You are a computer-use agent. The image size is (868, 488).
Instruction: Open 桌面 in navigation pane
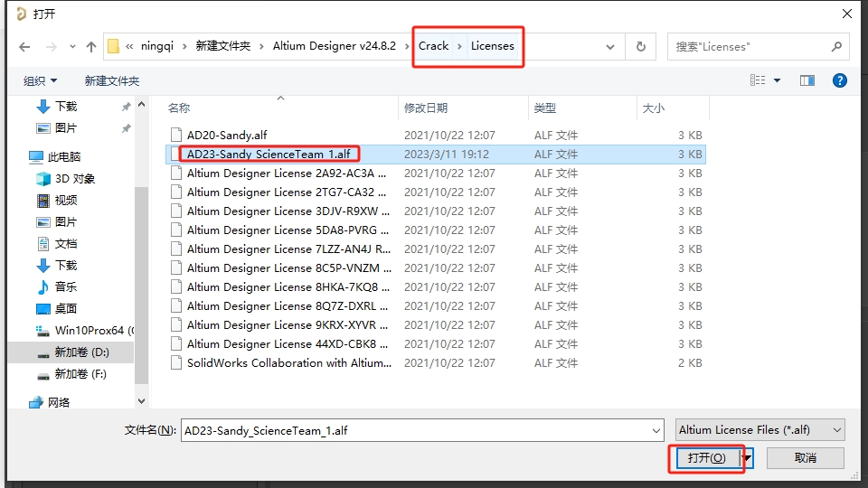click(66, 309)
